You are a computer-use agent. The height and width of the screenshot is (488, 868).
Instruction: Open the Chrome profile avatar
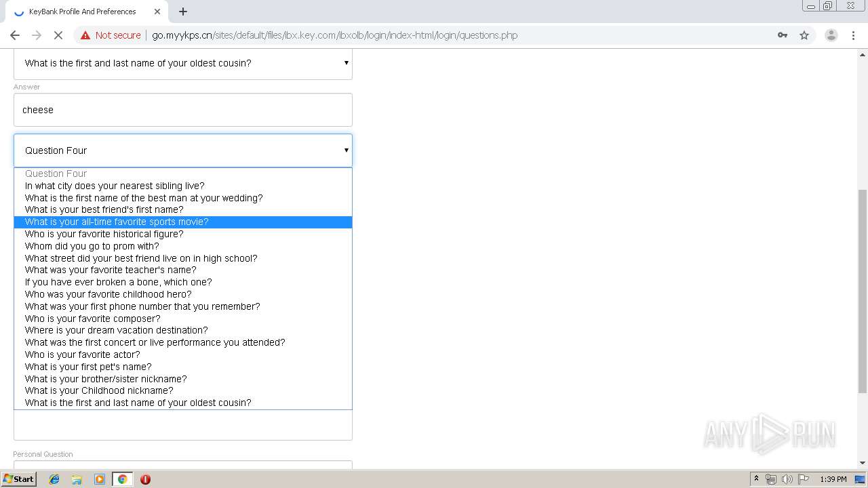(831, 35)
